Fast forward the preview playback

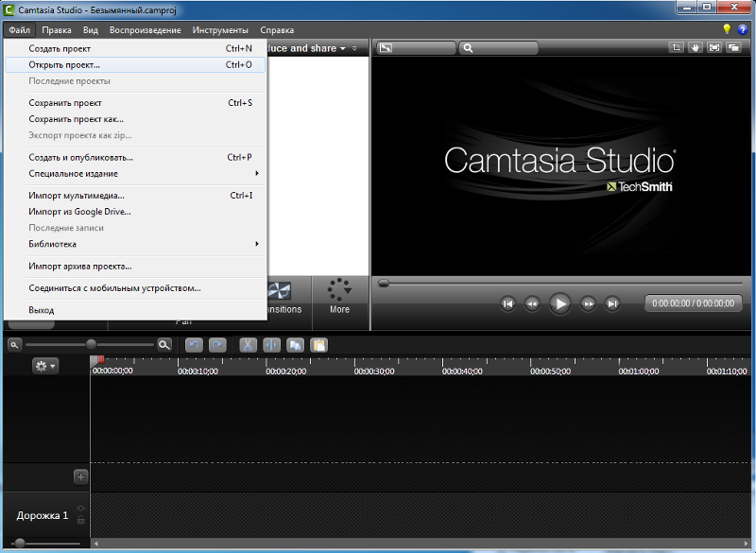[588, 303]
